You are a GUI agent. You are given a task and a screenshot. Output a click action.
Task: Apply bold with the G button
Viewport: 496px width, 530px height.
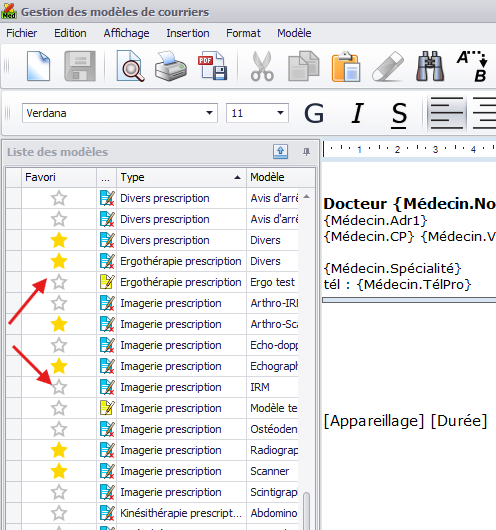coord(314,113)
